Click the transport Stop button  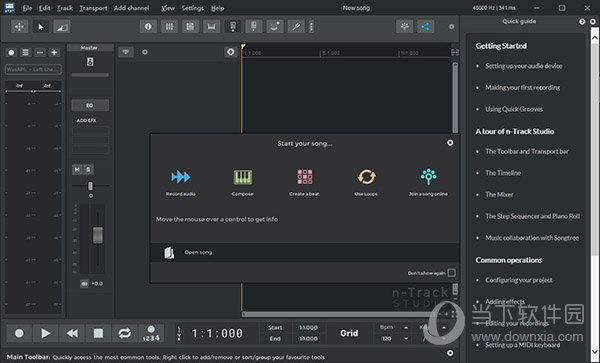[98, 334]
